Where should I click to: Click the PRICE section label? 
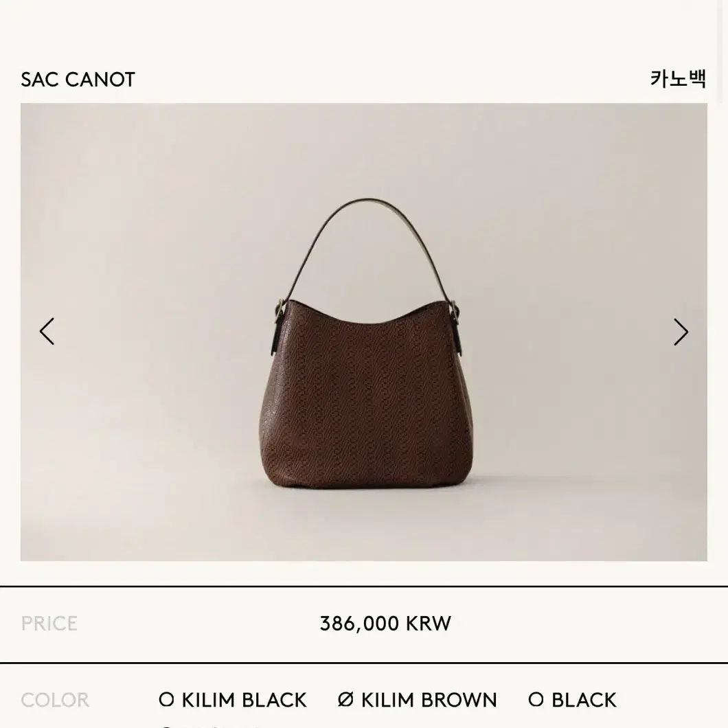click(49, 624)
